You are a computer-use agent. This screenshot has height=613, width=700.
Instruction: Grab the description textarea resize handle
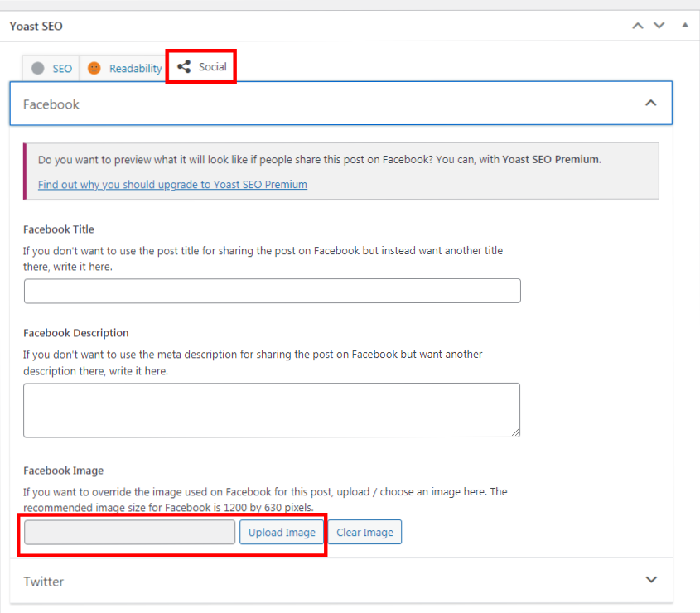click(515, 432)
